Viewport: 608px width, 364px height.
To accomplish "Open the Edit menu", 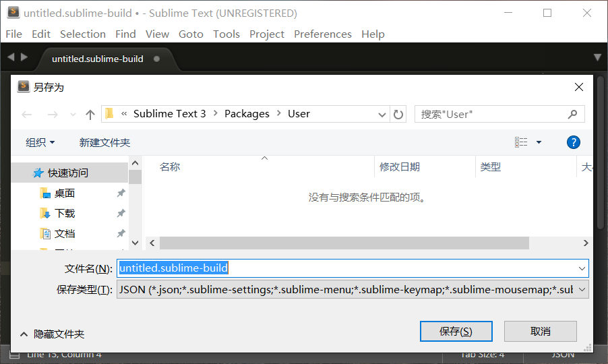I will coord(41,34).
